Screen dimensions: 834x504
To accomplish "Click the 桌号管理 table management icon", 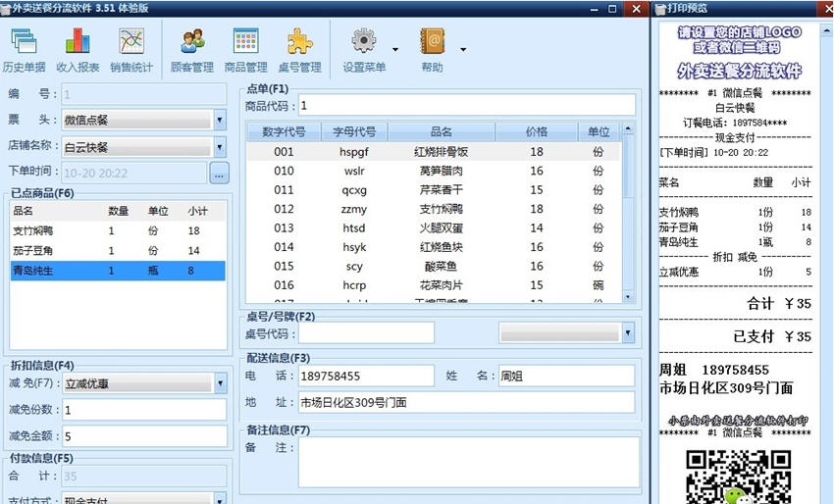I will click(x=299, y=41).
